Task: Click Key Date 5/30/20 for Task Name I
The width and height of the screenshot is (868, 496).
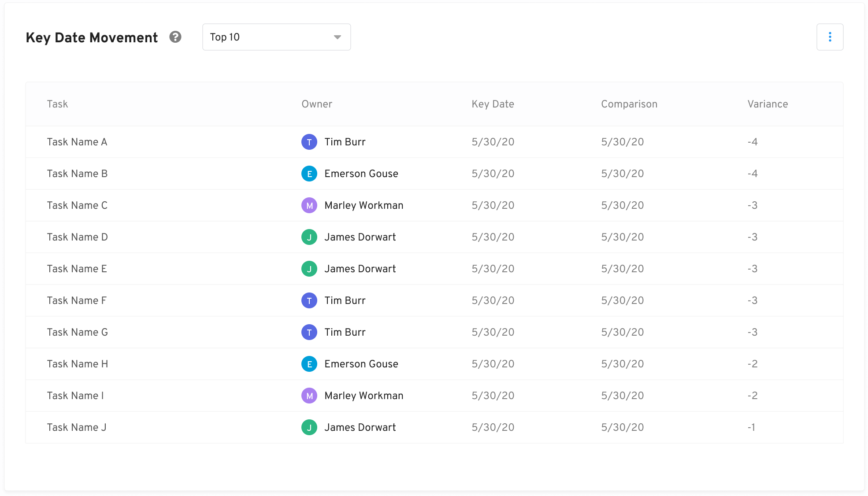Action: click(493, 396)
